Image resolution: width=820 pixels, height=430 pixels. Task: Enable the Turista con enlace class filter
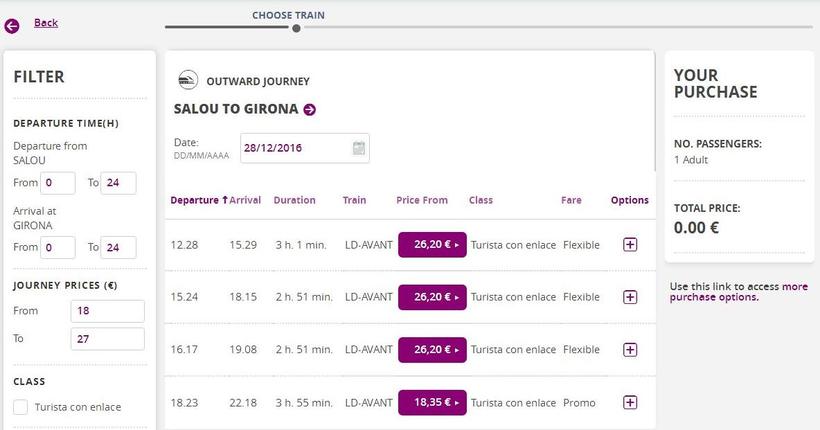coord(21,407)
